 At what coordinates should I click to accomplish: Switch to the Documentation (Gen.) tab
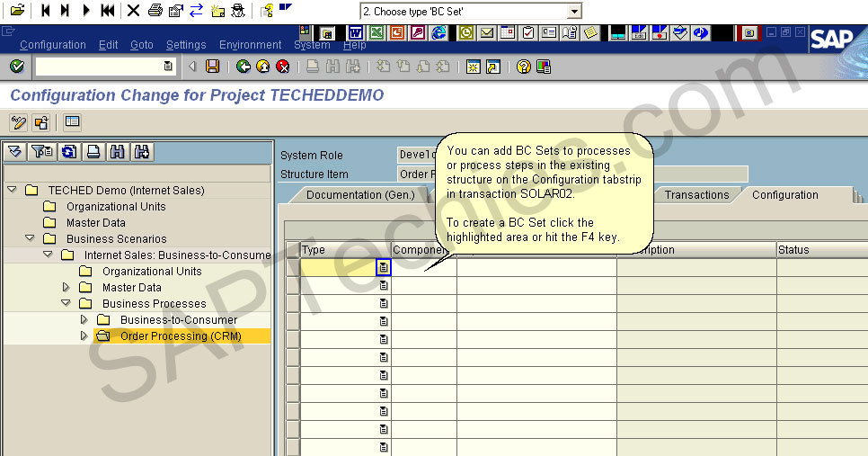click(360, 195)
